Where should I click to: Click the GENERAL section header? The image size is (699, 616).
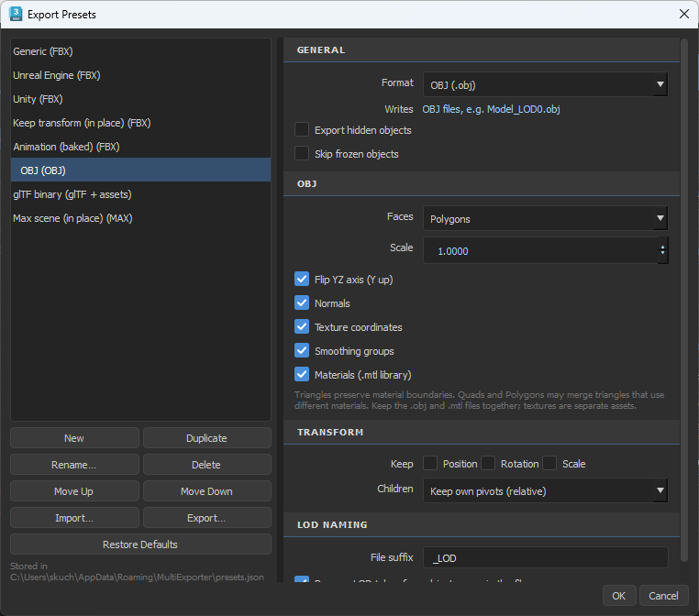[x=482, y=49]
